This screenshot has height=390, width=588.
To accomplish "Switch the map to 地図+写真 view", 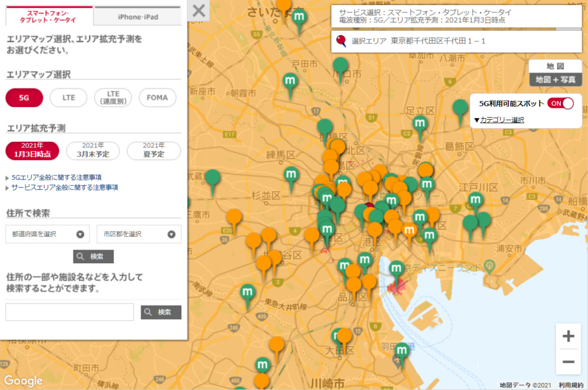I will click(x=555, y=79).
